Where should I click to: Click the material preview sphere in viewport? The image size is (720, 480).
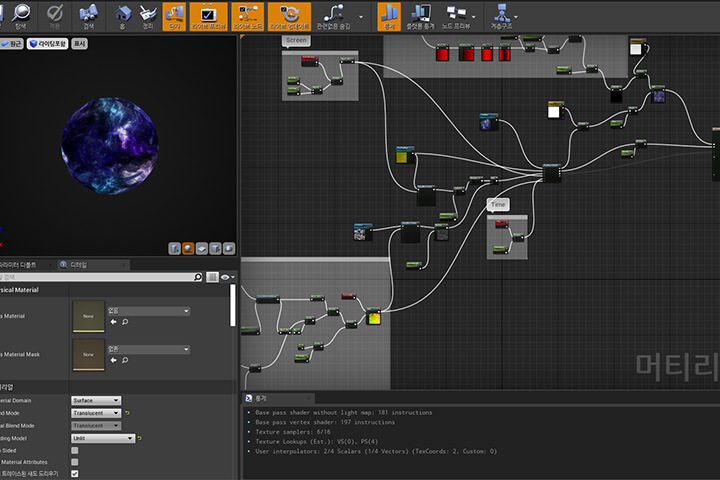pyautogui.click(x=110, y=146)
